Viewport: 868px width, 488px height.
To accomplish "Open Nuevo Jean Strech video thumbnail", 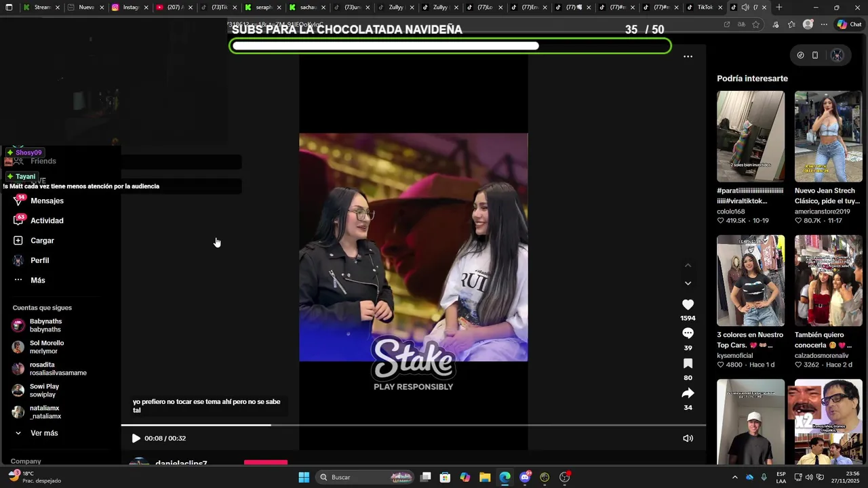I will coord(829,136).
